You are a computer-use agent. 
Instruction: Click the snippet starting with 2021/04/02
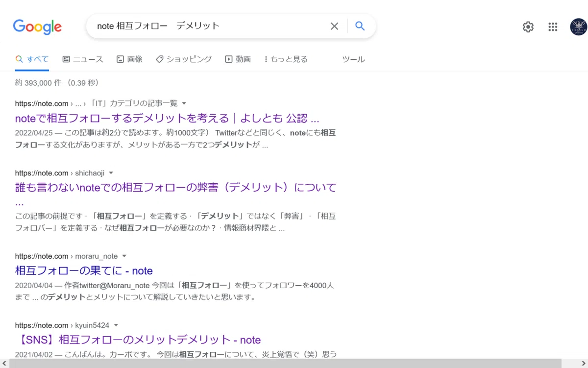click(175, 354)
